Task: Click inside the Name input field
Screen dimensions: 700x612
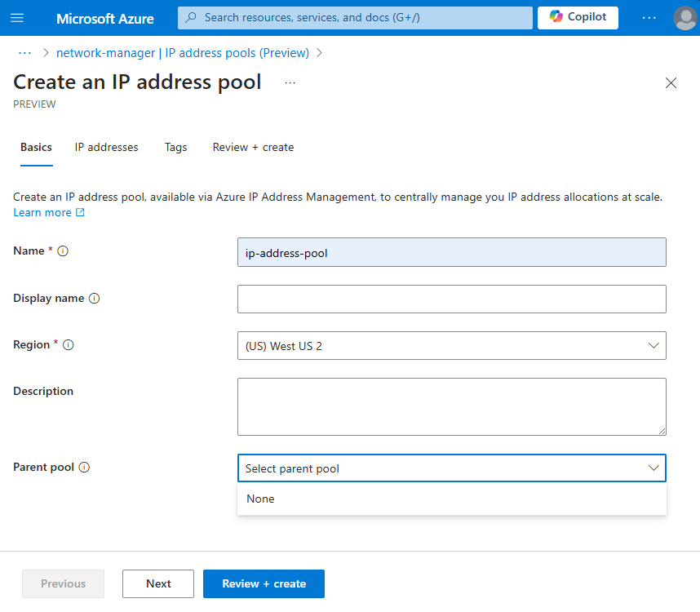Action: pos(451,251)
